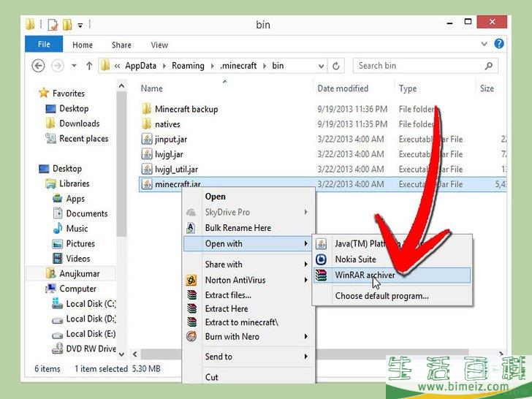This screenshot has height=399, width=532.
Task: Click the horizontal scrollbar left arrow
Action: click(135, 354)
